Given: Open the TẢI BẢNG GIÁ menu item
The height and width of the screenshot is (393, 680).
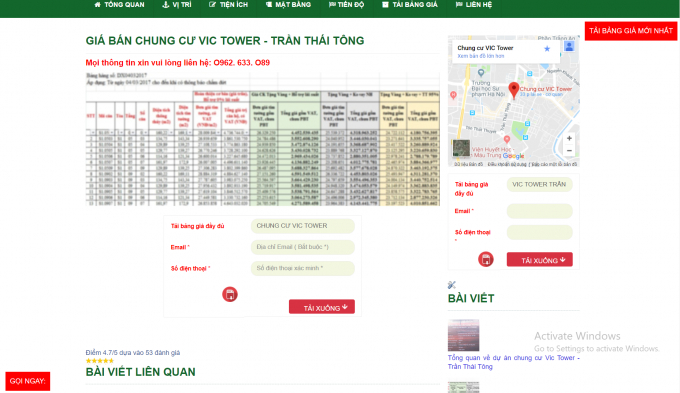Looking at the screenshot, I should 410,5.
